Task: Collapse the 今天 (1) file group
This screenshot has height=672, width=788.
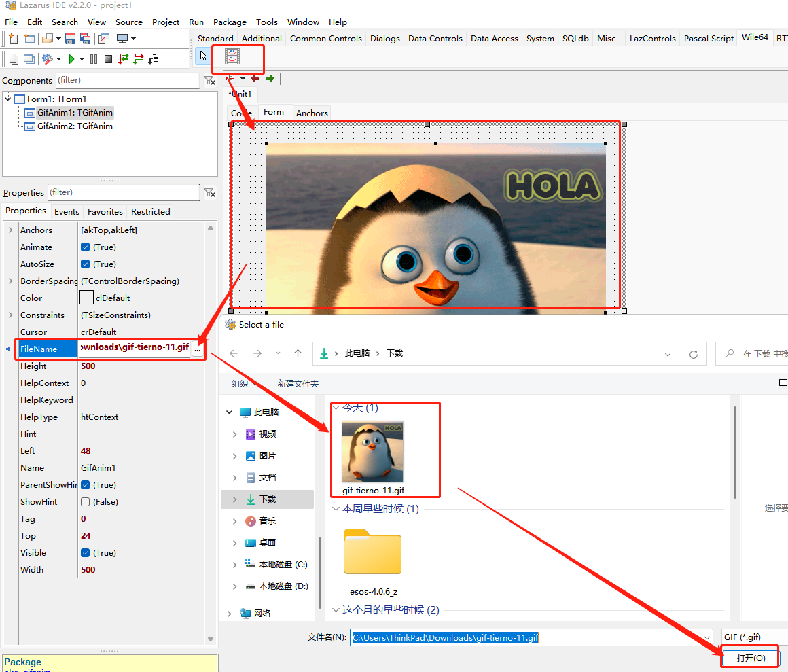Action: pyautogui.click(x=336, y=407)
